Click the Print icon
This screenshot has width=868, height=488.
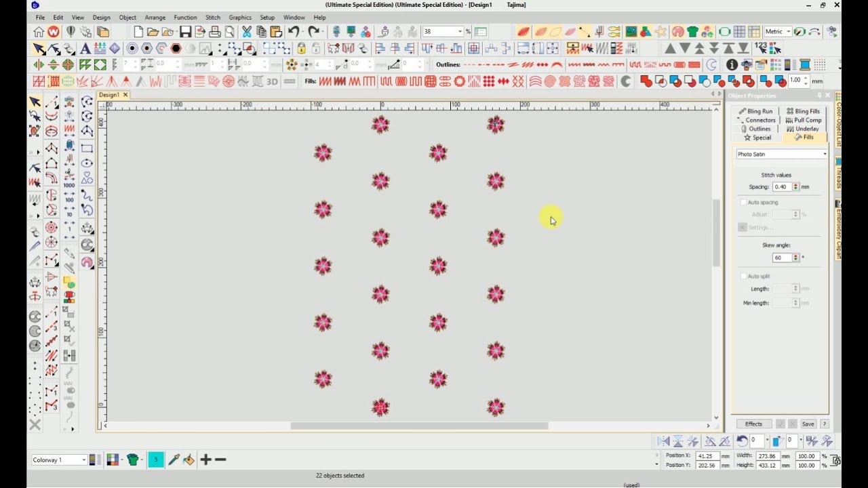point(215,32)
